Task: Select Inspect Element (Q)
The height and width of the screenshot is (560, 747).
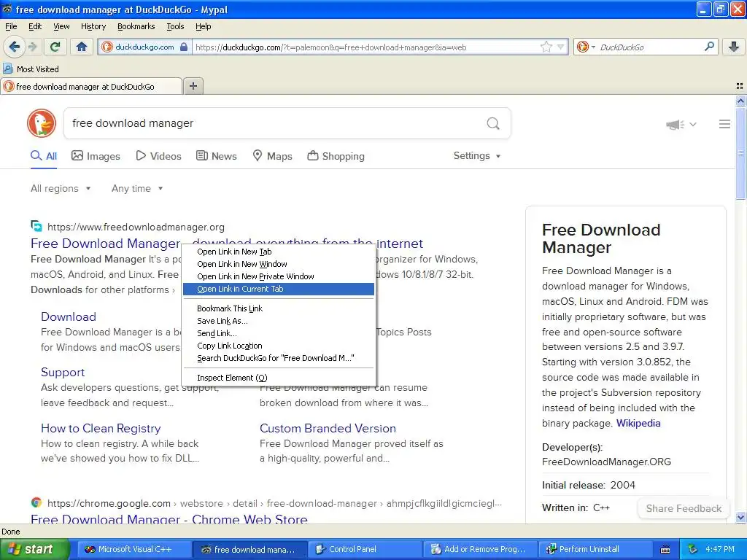Action: pos(279,378)
